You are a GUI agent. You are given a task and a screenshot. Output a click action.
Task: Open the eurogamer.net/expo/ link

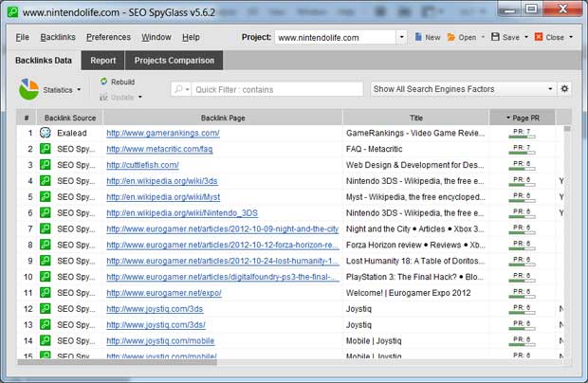(164, 293)
